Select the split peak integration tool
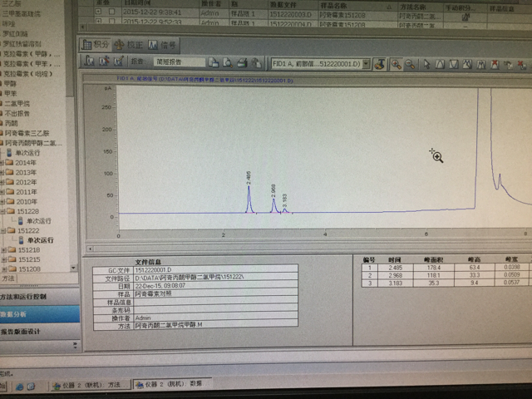Viewport: 532px width, 399px height. coord(480,64)
